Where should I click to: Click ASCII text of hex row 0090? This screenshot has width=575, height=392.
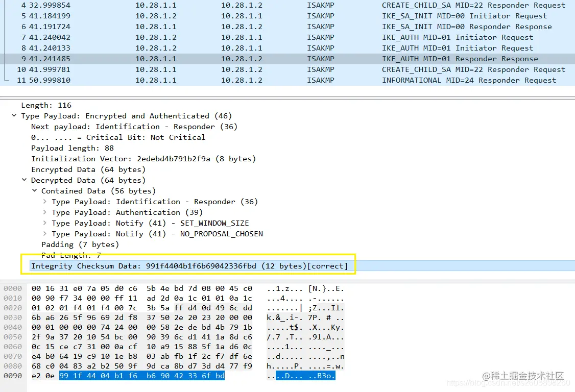301,376
